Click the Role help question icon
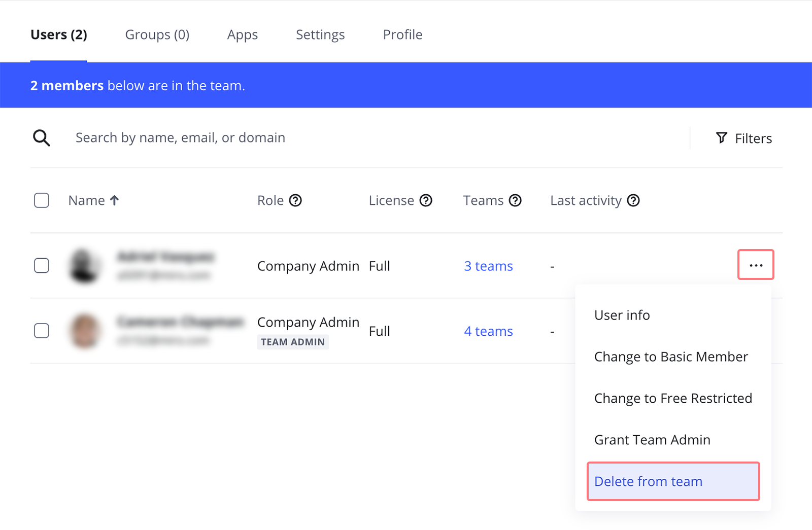812x530 pixels. 295,201
